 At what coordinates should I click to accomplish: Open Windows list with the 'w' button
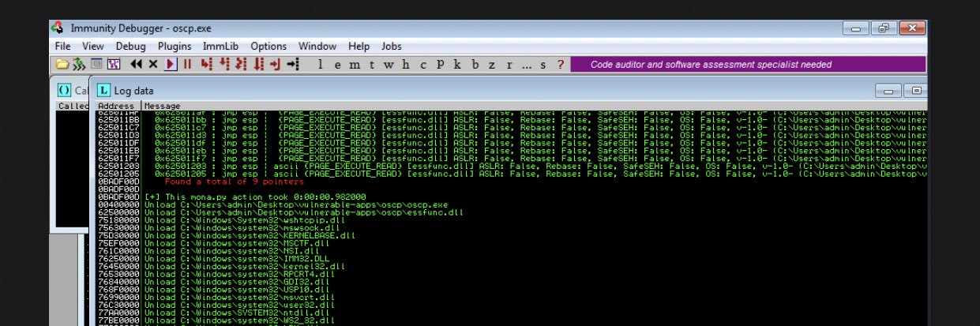(388, 65)
